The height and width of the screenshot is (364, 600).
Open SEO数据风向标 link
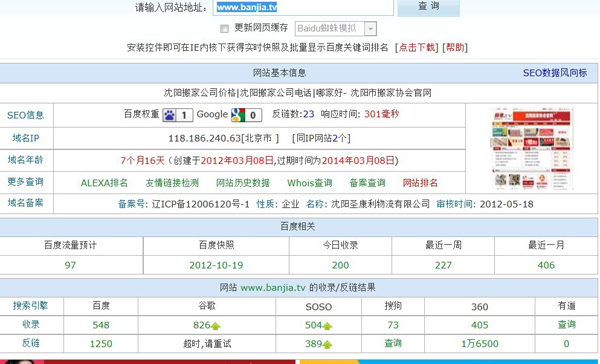[555, 73]
